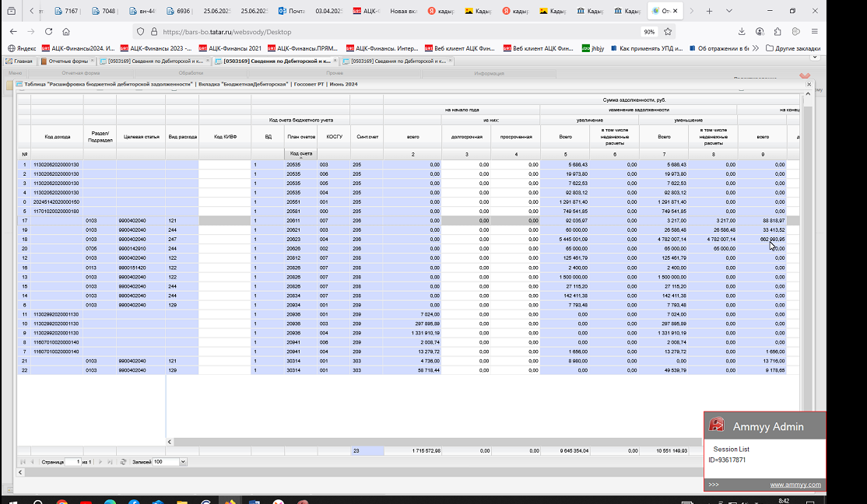Open the www.ammyy.com link
867x504 pixels.
click(795, 485)
